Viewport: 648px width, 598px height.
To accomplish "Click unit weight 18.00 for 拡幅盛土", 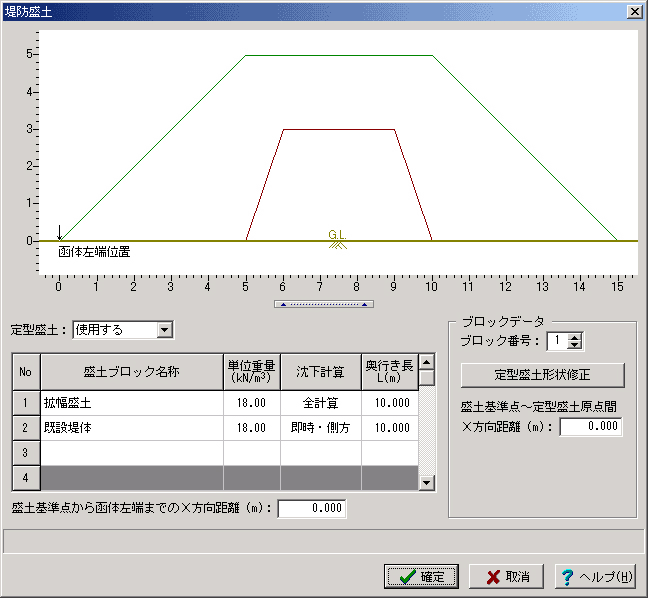I will [x=252, y=403].
